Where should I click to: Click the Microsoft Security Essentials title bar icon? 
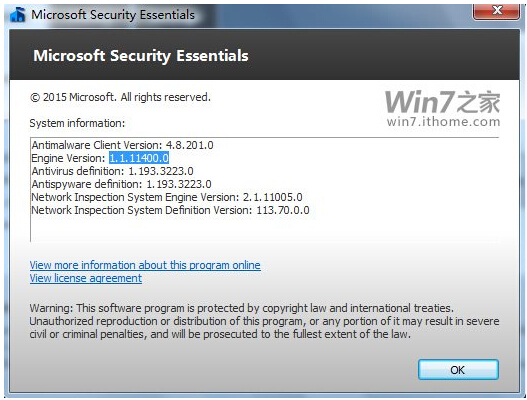(18, 15)
